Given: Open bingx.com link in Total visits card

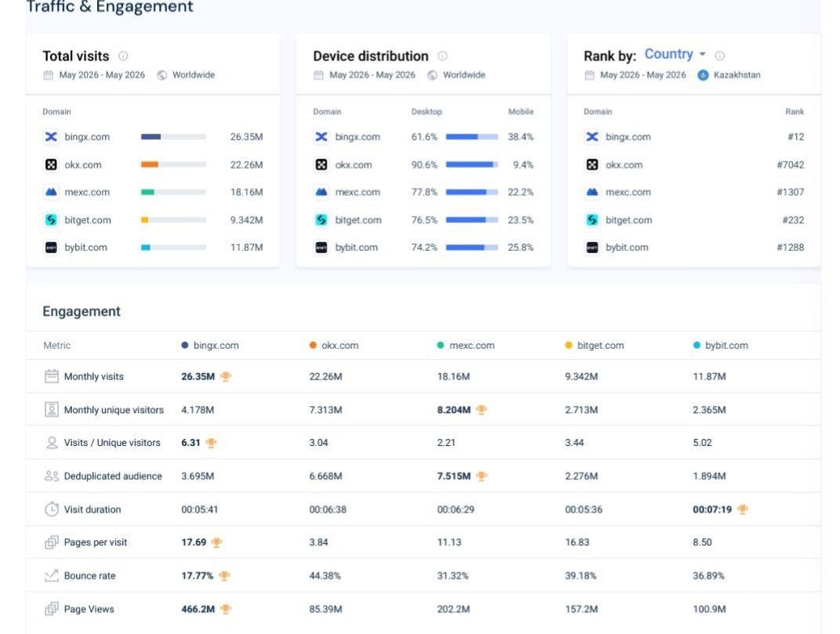Looking at the screenshot, I should tap(87, 136).
